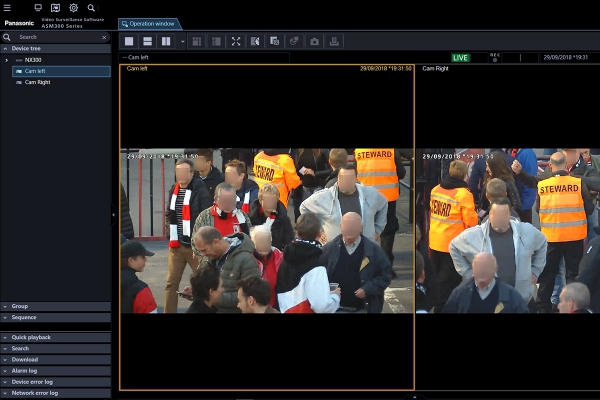The image size is (600, 400).
Task: Switch to the Operation window tab
Action: [x=148, y=24]
